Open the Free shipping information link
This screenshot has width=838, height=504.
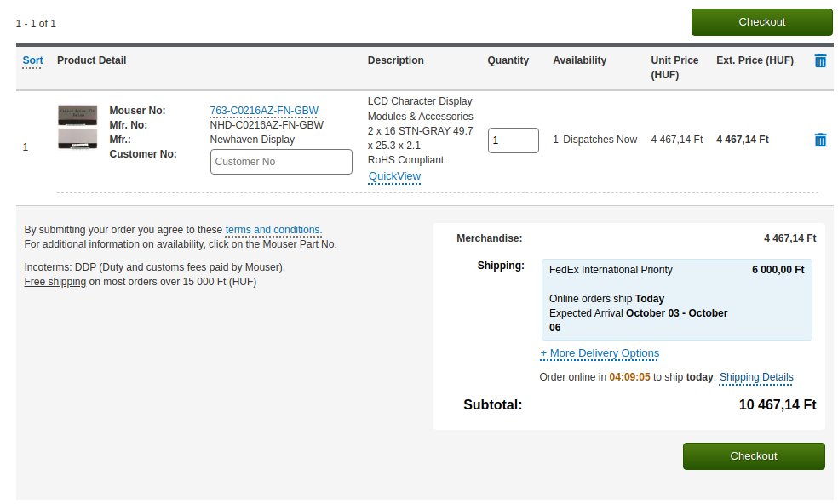click(55, 282)
